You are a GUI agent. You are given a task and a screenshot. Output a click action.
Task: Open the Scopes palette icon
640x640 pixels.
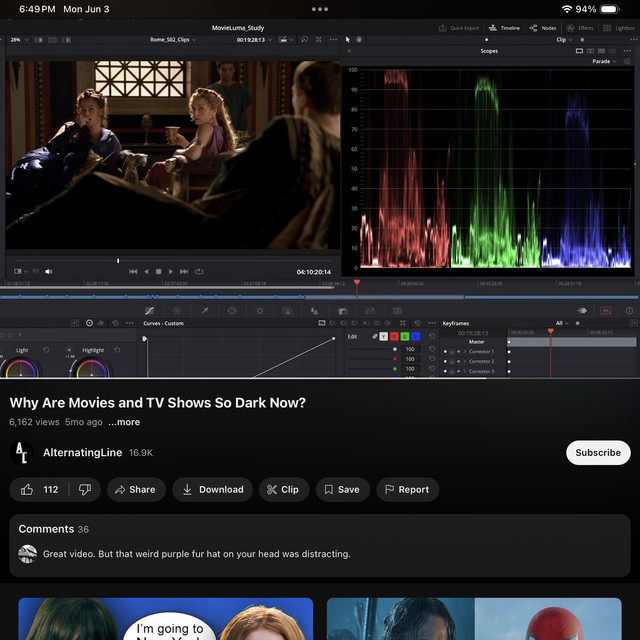coord(606,311)
